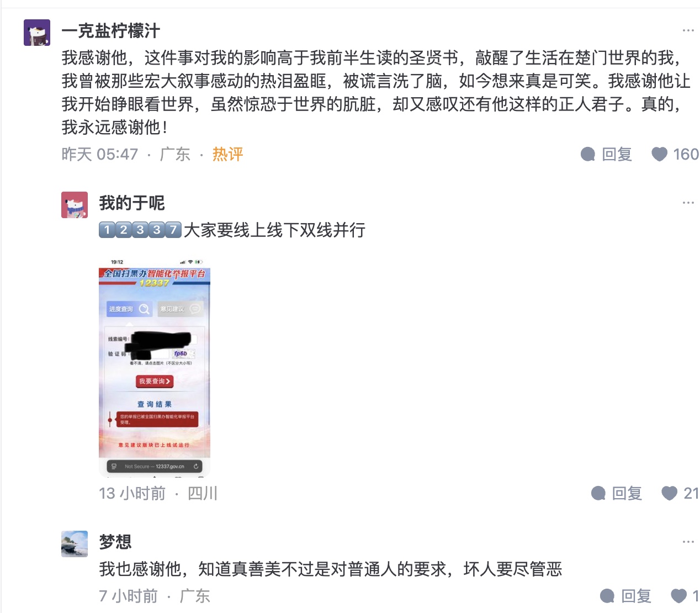The width and height of the screenshot is (700, 613).
Task: Open more options for 梦想's comment
Action: 688,542
